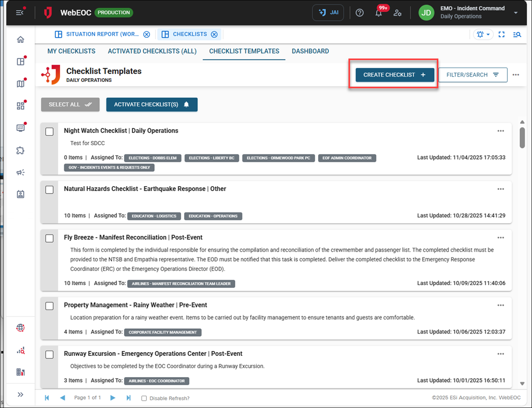Click the Create Checklist button
This screenshot has height=408, width=532.
(x=394, y=74)
